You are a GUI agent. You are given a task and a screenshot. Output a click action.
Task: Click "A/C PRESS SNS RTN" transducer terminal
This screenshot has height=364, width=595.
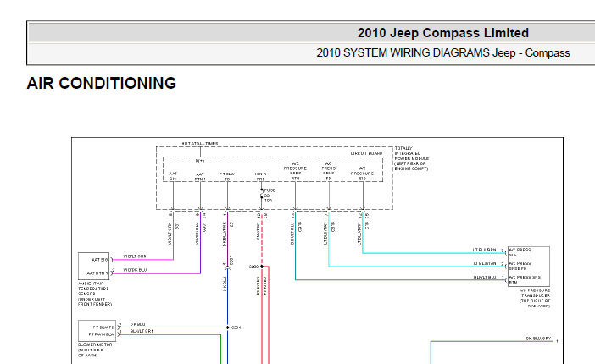(525, 279)
